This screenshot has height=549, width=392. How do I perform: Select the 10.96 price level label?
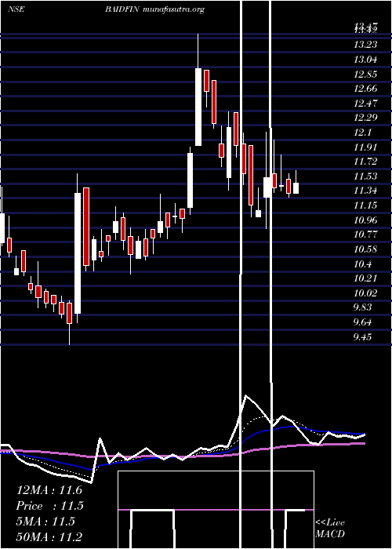(365, 220)
